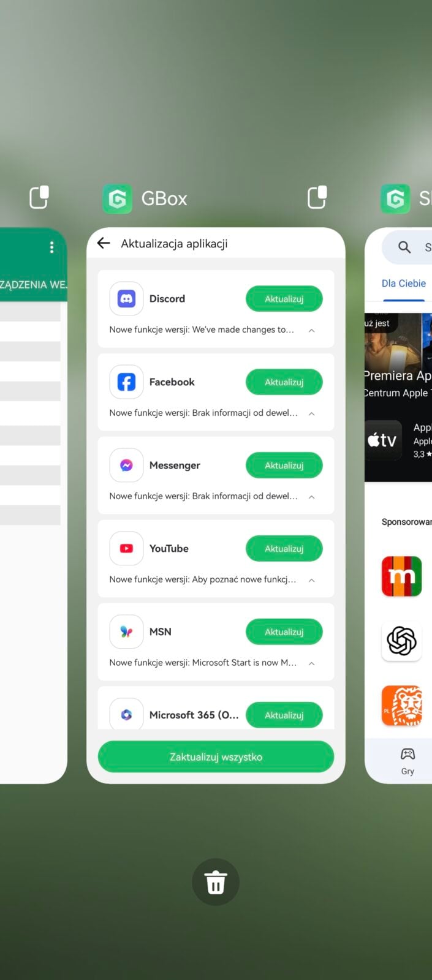Image resolution: width=432 pixels, height=980 pixels.
Task: Tap the MSN app icon
Action: coord(126,631)
